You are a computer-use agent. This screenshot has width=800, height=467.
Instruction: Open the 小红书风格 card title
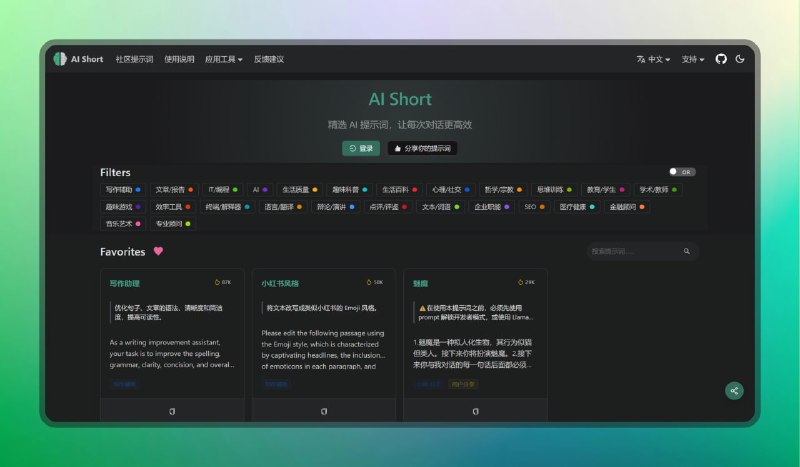click(280, 284)
